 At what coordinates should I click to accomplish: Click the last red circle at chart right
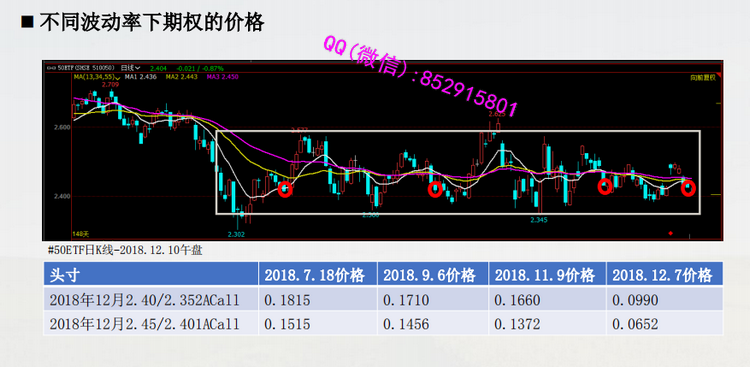tap(688, 189)
